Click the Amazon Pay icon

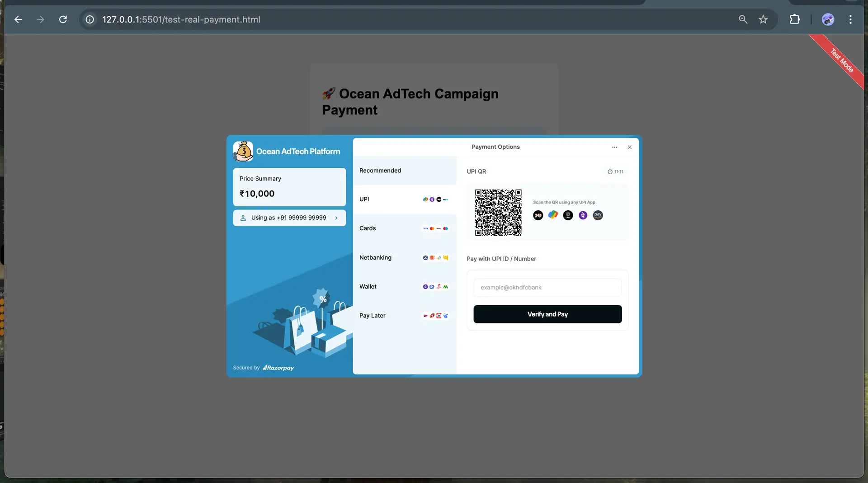tap(598, 216)
